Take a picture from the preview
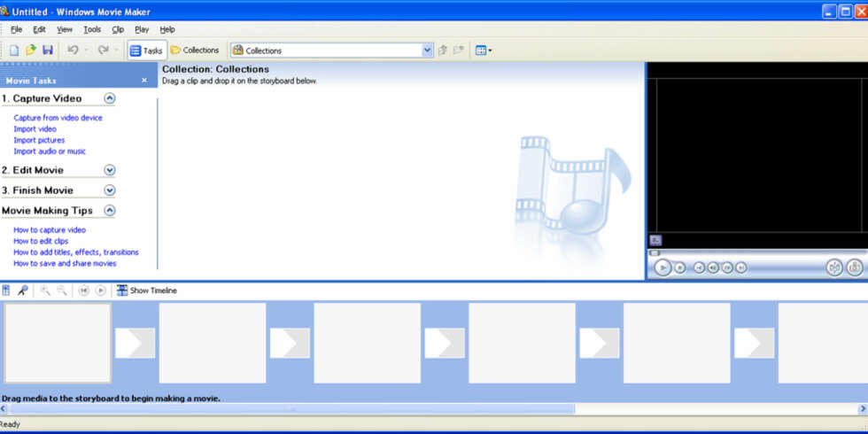Viewport: 868px width, 434px height. 855,267
